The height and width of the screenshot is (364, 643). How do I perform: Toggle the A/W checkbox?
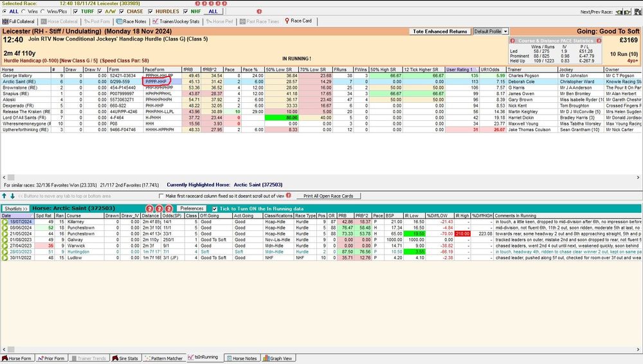pyautogui.click(x=100, y=12)
